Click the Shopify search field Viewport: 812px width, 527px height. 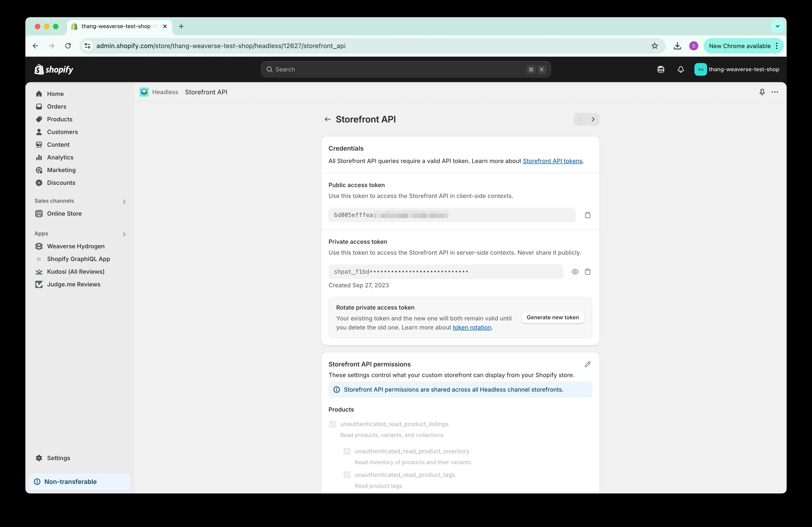406,69
